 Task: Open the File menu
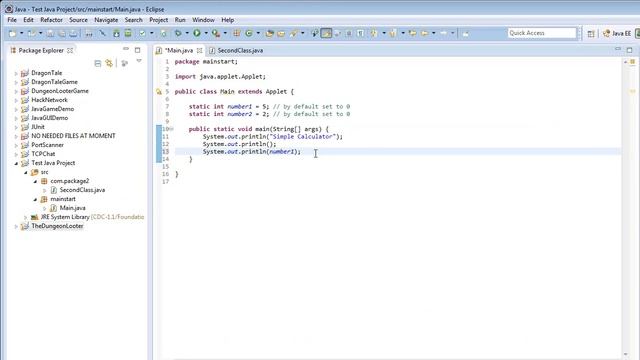pos(12,20)
